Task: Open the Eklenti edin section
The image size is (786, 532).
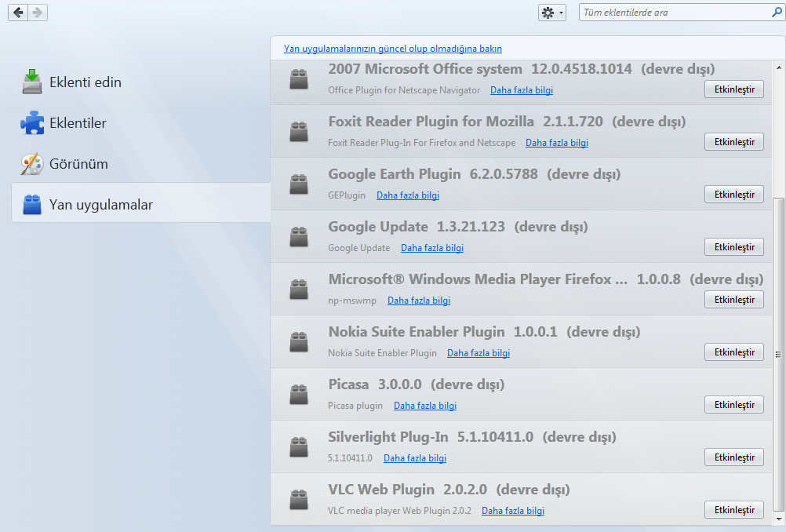Action: [x=141, y=82]
